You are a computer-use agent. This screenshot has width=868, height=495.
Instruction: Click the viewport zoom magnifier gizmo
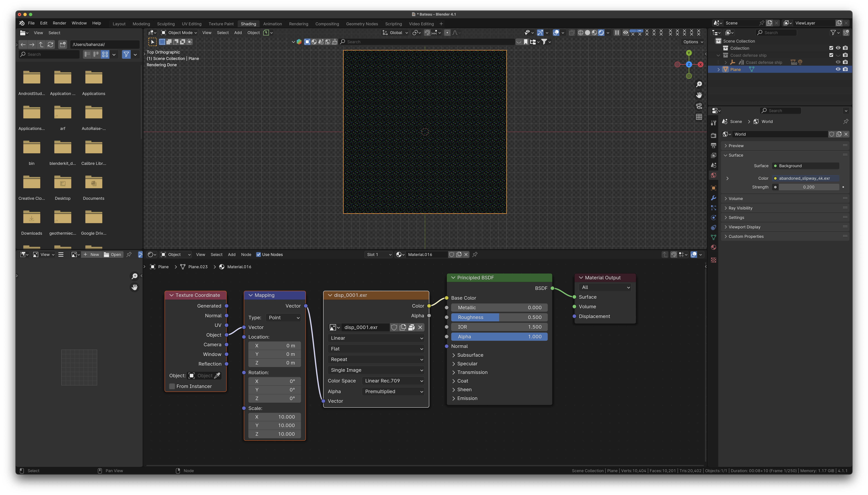[699, 84]
